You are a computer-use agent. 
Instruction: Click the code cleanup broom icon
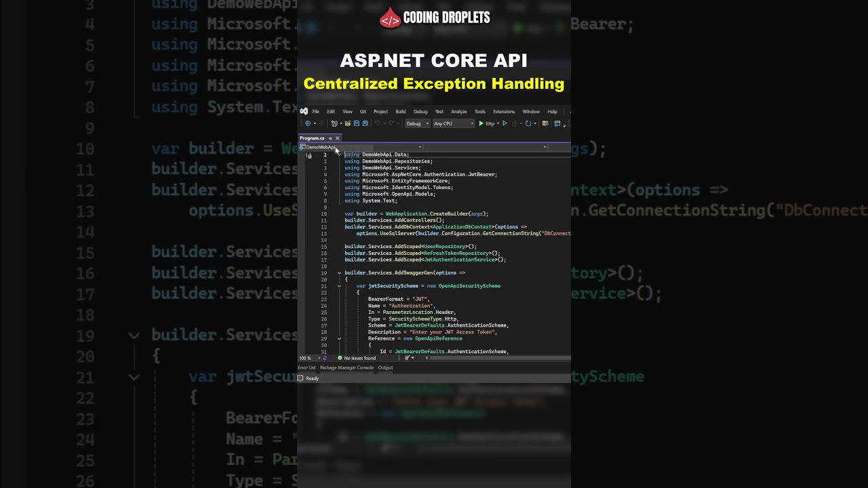(407, 358)
